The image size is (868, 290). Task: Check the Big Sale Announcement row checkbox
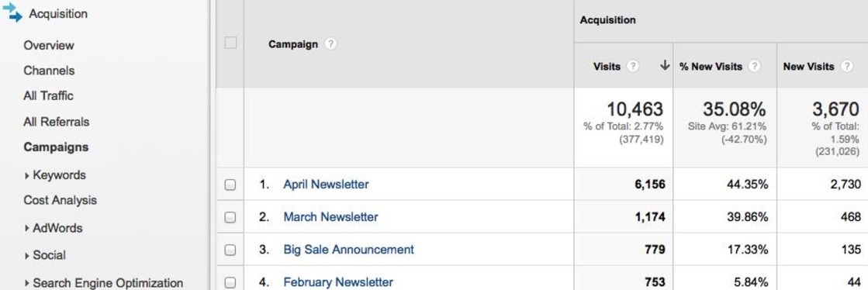230,250
